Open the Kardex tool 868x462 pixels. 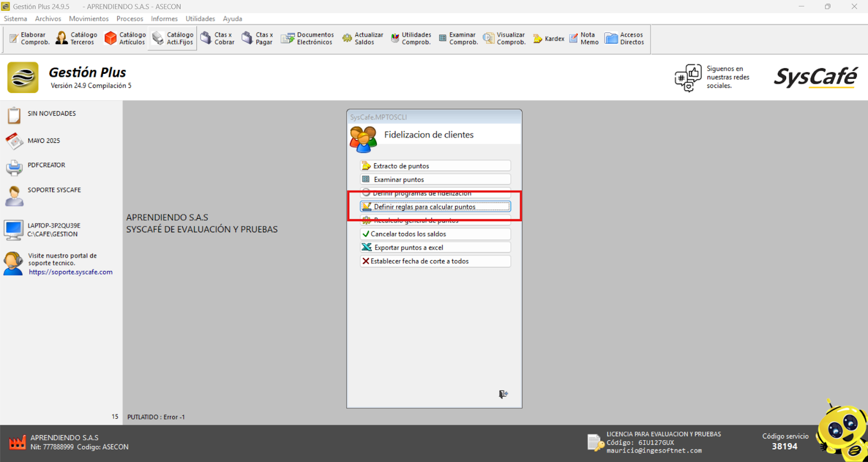coord(548,39)
